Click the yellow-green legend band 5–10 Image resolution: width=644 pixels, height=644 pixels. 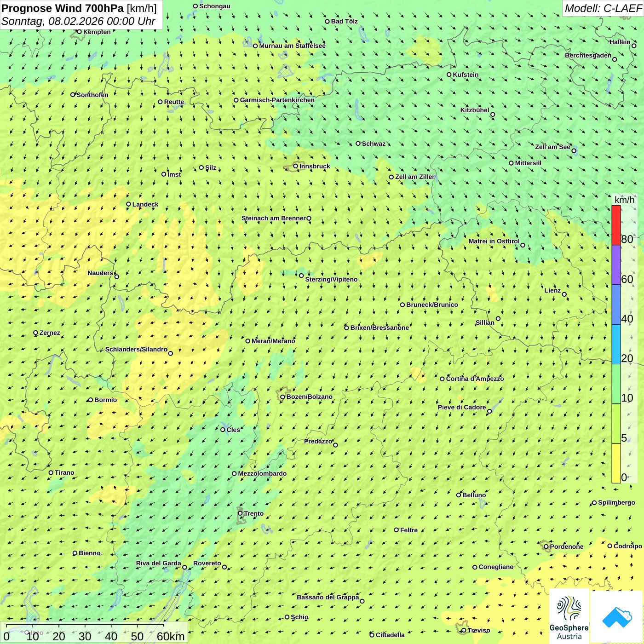(x=616, y=424)
